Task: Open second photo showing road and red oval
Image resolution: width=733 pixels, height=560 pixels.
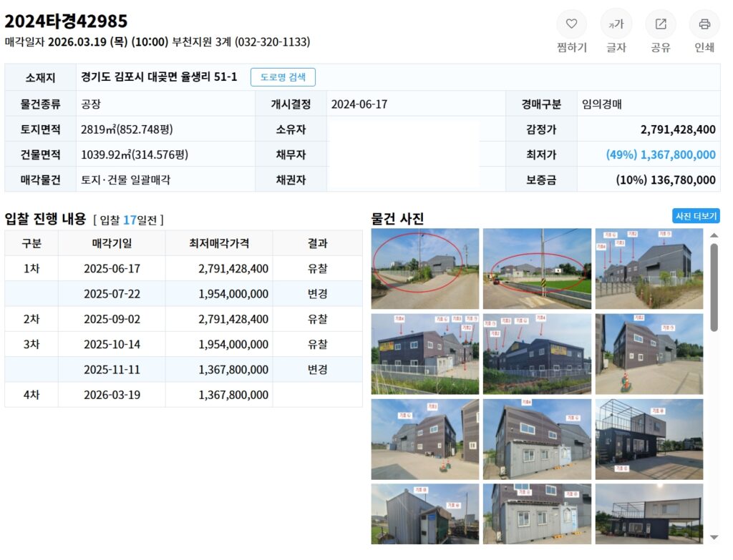Action: coord(537,268)
